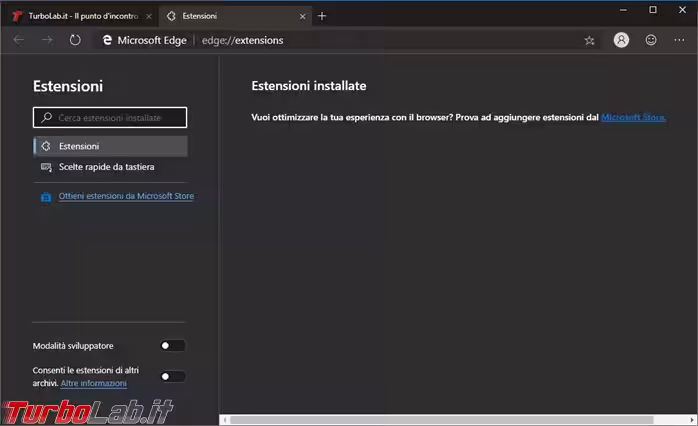Viewport: 698px width, 426px height.
Task: Click the forward navigation arrow
Action: click(46, 40)
